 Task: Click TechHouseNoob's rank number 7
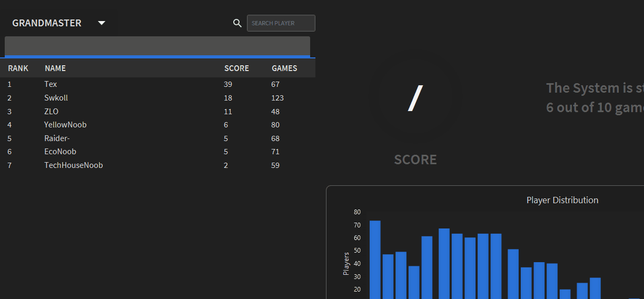click(9, 165)
